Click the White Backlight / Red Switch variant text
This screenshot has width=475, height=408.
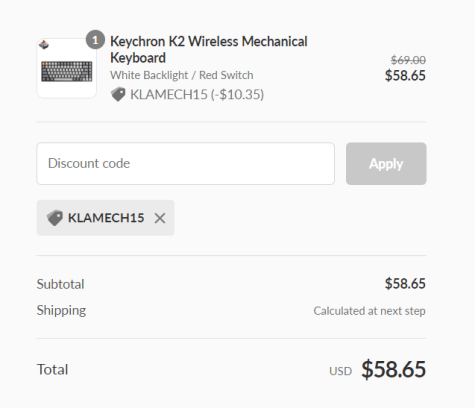click(x=182, y=75)
